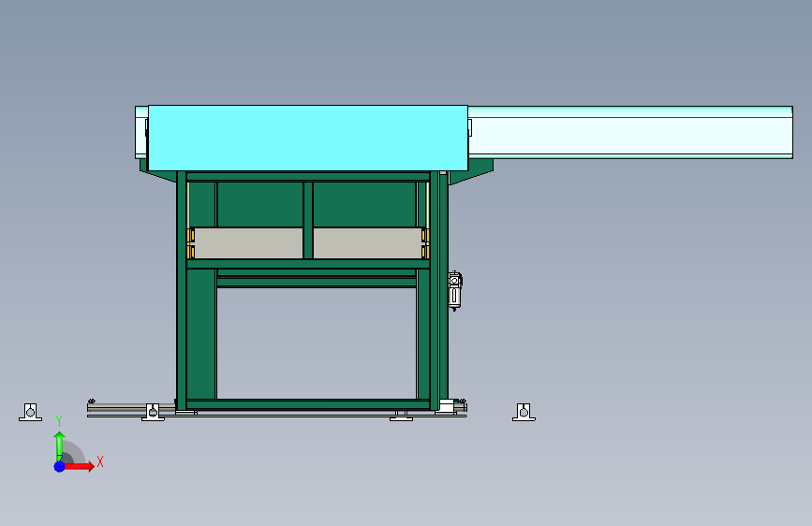Viewport: 812px width, 526px height.
Task: Select the left gray panel in frame
Action: tap(248, 242)
